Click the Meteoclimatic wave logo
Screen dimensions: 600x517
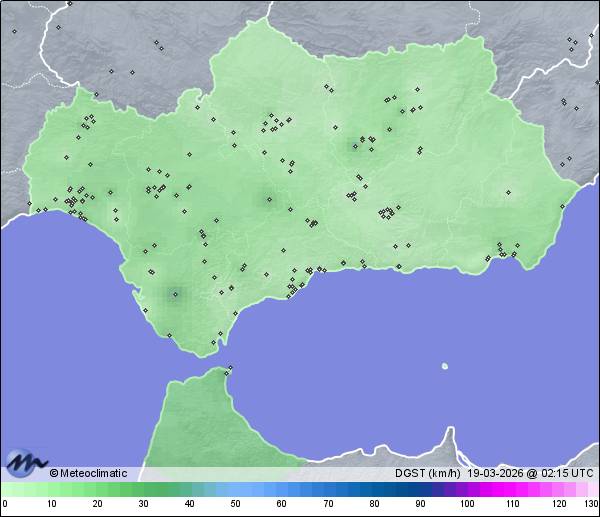click(25, 463)
